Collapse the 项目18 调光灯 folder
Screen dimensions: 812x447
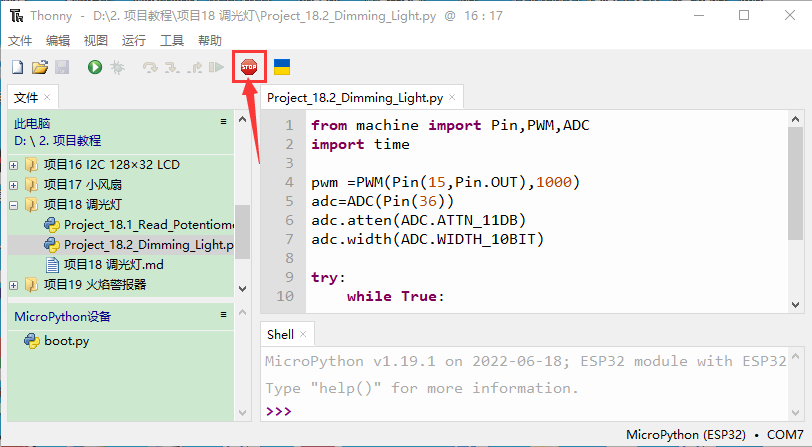pos(14,205)
